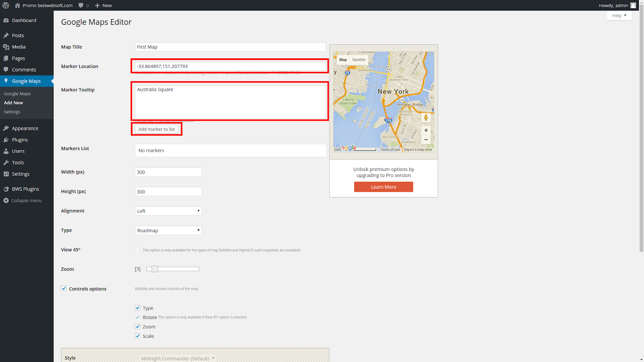This screenshot has width=644, height=362.
Task: Switch the map preview to Satellite
Action: pos(359,60)
